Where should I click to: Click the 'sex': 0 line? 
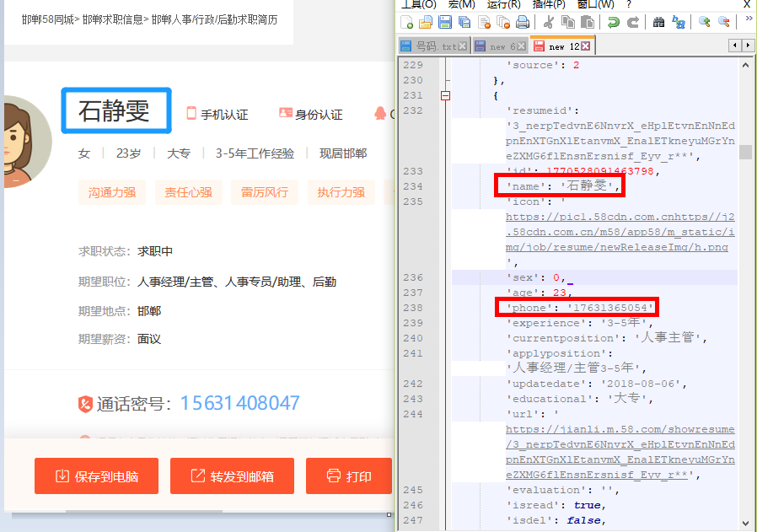coord(536,277)
